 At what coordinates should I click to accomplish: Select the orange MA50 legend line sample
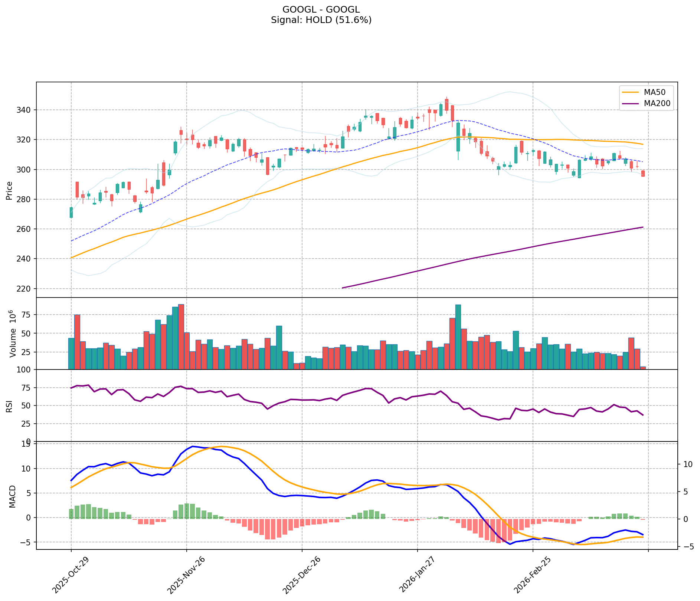[630, 92]
